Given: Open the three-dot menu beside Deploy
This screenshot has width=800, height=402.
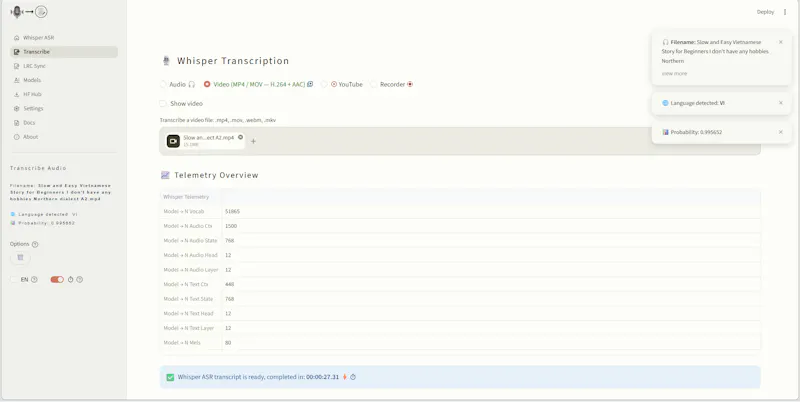Looking at the screenshot, I should (x=785, y=12).
